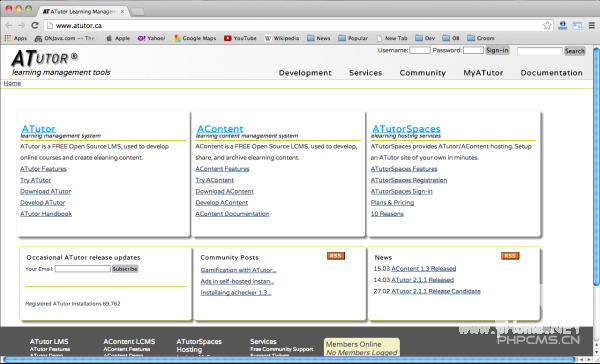Click the horizontal page scrollbar
The width and height of the screenshot is (600, 364).
289,359
